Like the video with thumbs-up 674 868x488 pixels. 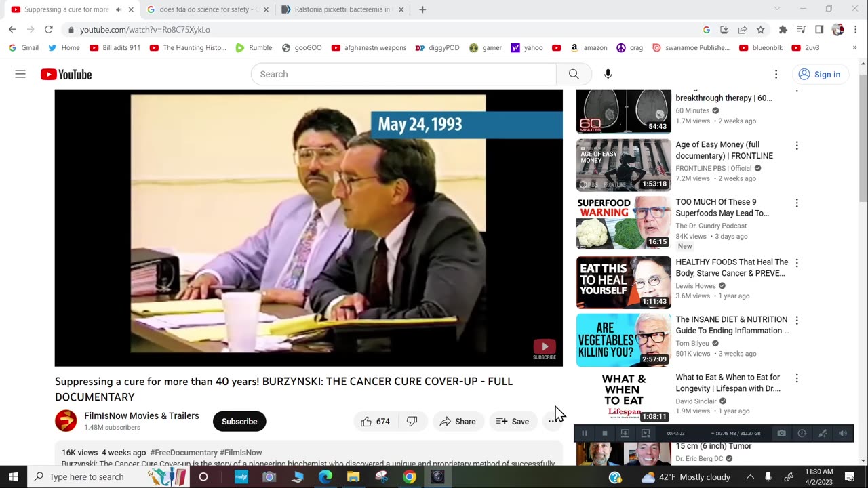[375, 421]
